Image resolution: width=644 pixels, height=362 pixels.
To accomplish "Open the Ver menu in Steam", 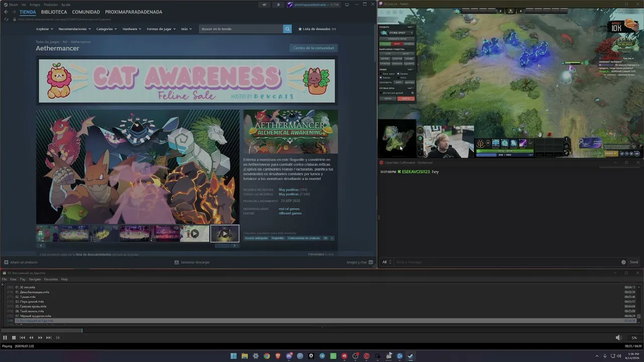I will [24, 5].
